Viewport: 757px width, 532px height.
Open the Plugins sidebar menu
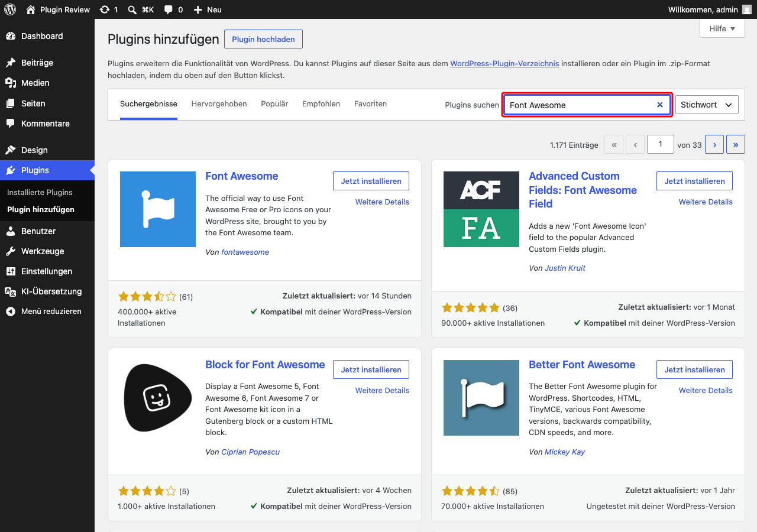(x=47, y=170)
